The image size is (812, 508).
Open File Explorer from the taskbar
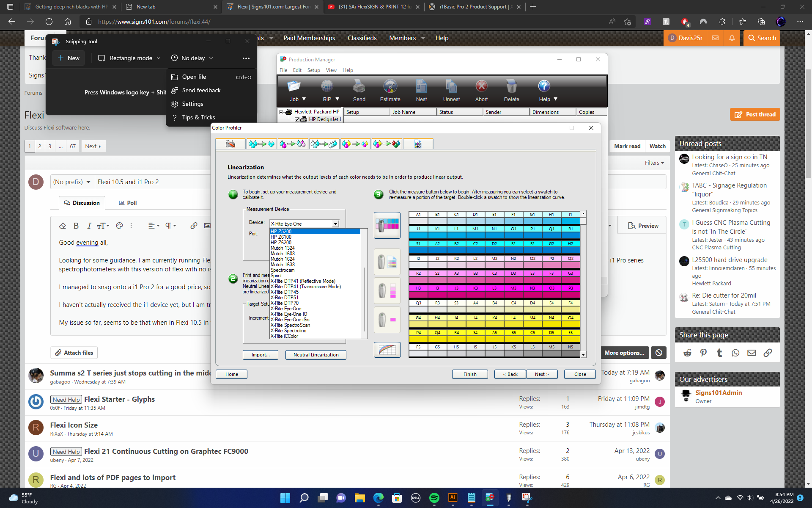tap(359, 498)
